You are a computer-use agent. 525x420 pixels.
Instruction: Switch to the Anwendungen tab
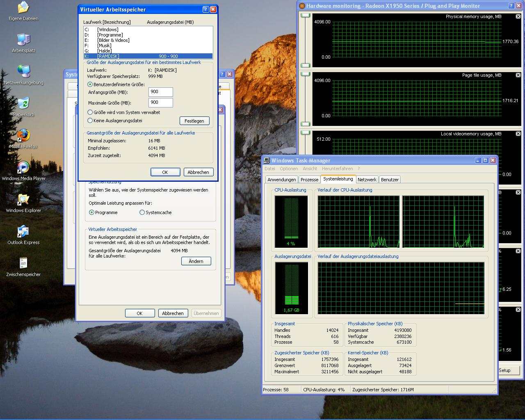[281, 180]
